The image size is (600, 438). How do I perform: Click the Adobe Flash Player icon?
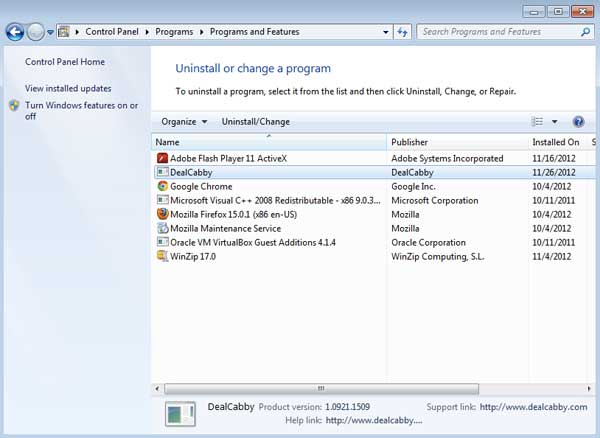(162, 158)
